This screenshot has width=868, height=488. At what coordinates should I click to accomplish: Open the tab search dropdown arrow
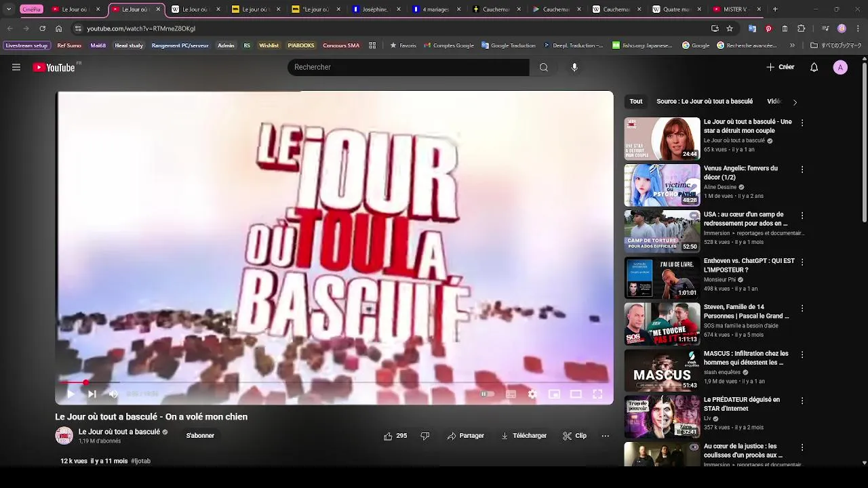[9, 9]
